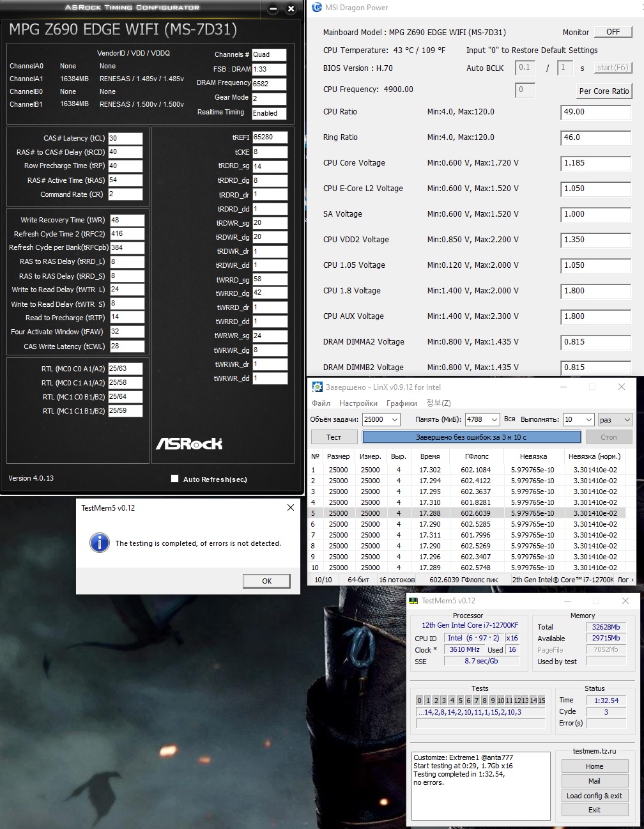Click the Exit button in TestMem5
The image size is (644, 829).
594,810
